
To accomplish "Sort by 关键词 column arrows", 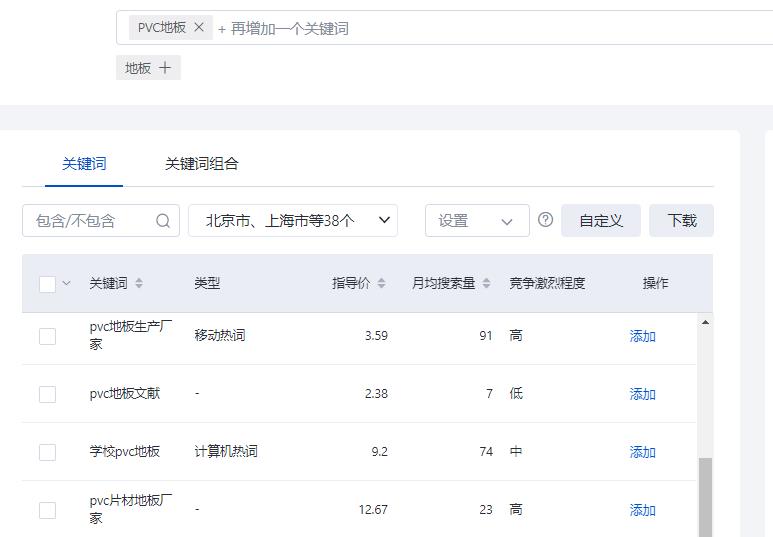I will coord(139,284).
